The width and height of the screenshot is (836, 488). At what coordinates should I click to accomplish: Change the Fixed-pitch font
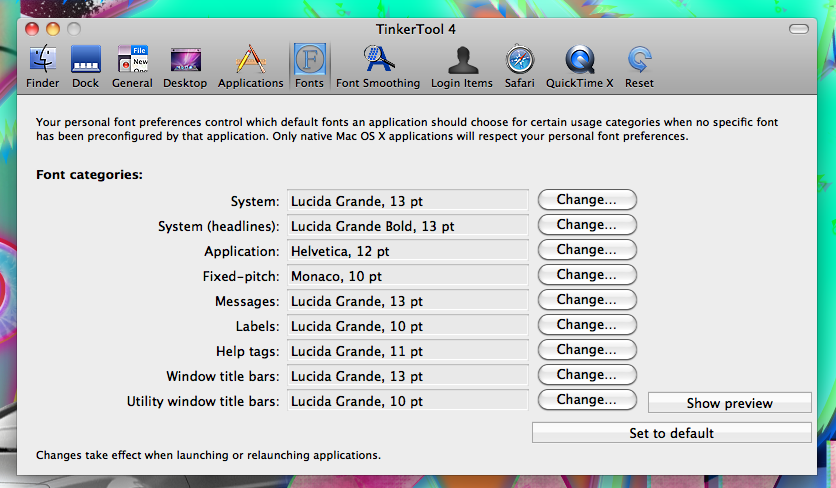587,275
